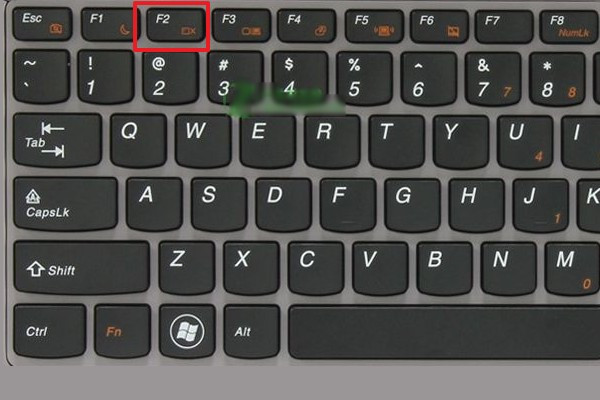
Task: Click the orange Fn key
Action: coord(122,331)
